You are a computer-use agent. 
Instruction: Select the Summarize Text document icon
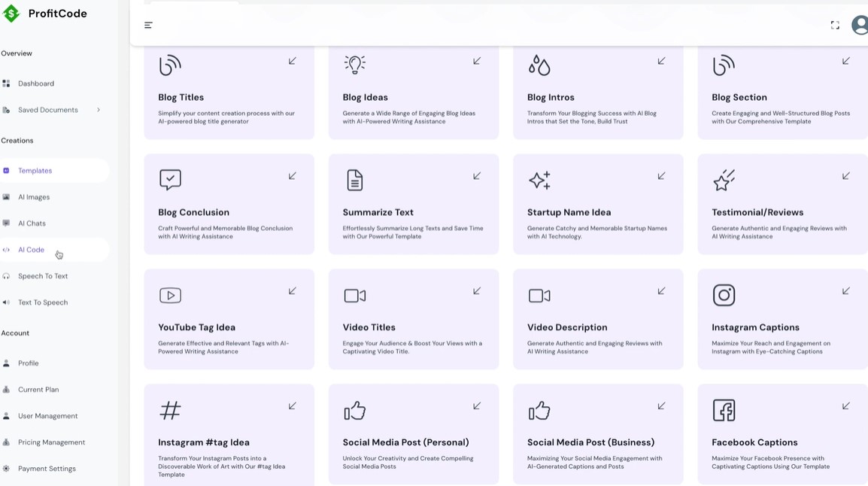click(x=354, y=180)
